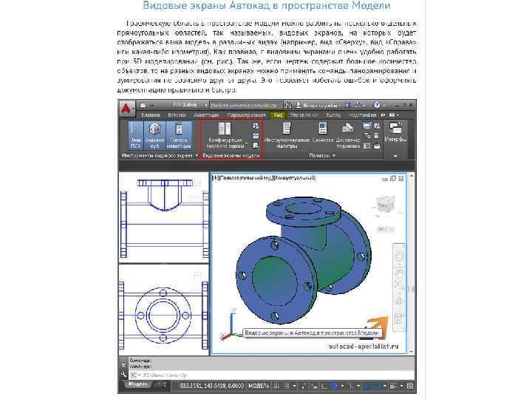The height and width of the screenshot is (399, 532).
Task: Click the command line input field
Action: point(271,375)
